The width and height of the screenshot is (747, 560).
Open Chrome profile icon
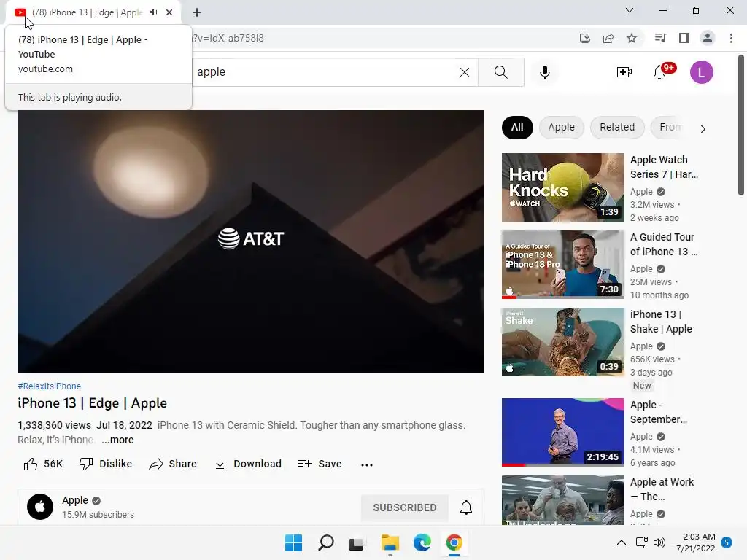point(708,38)
